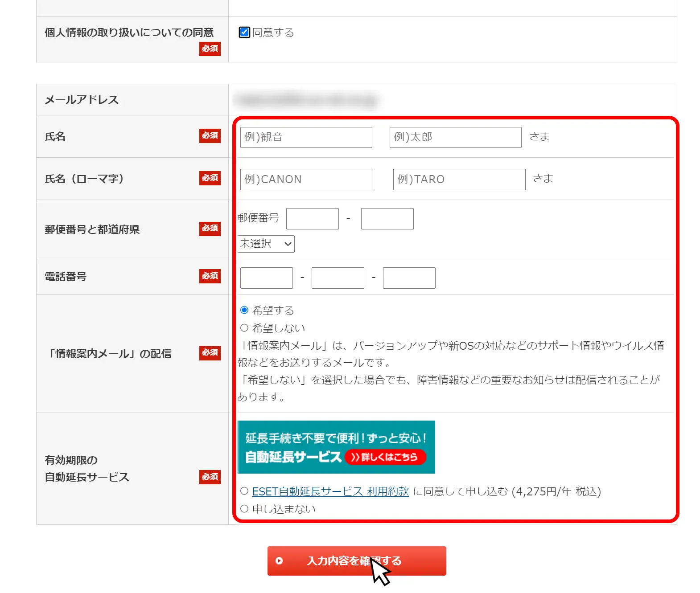
Task: Select the 希望しない radio option
Action: (x=244, y=328)
